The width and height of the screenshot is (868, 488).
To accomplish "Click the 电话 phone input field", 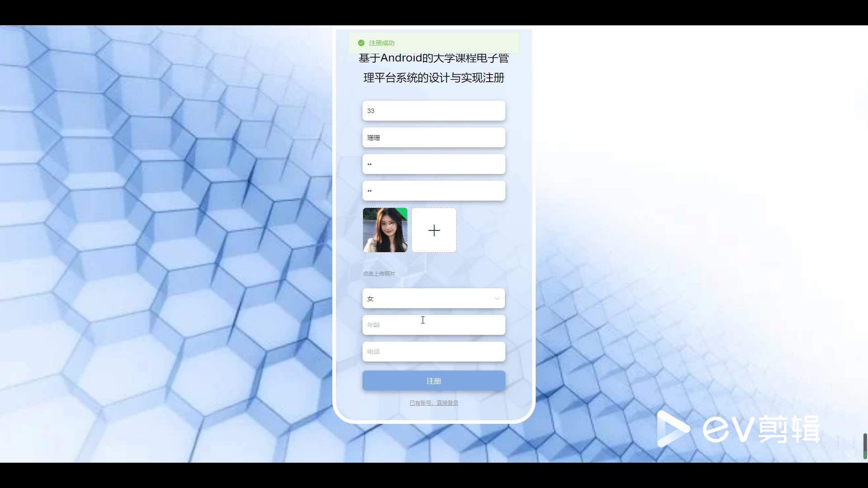I will pyautogui.click(x=434, y=352).
